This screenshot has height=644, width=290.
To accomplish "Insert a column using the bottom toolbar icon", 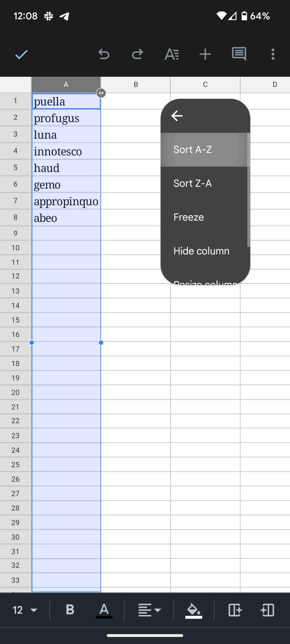I will 235,610.
